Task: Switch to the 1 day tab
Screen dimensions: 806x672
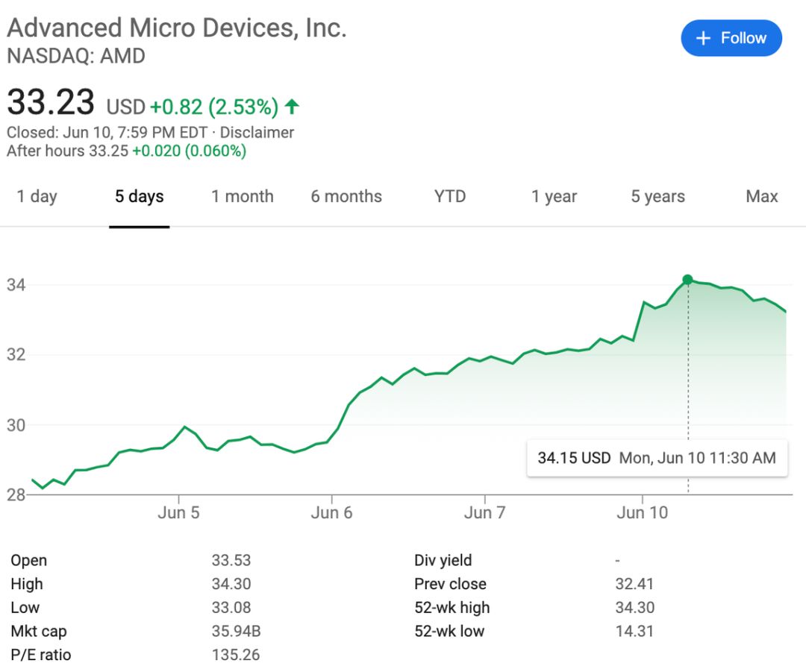Action: point(37,197)
